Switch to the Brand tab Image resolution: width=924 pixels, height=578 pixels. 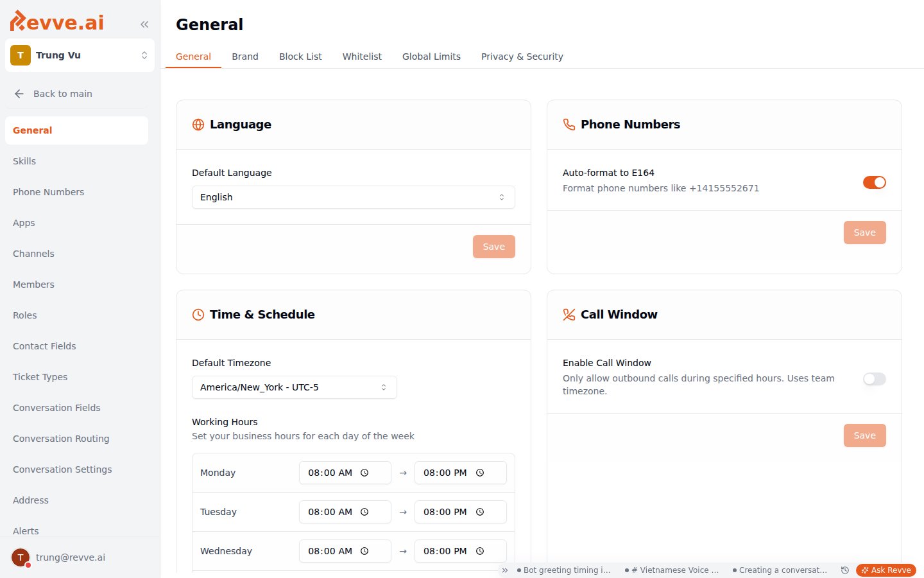pyautogui.click(x=245, y=57)
